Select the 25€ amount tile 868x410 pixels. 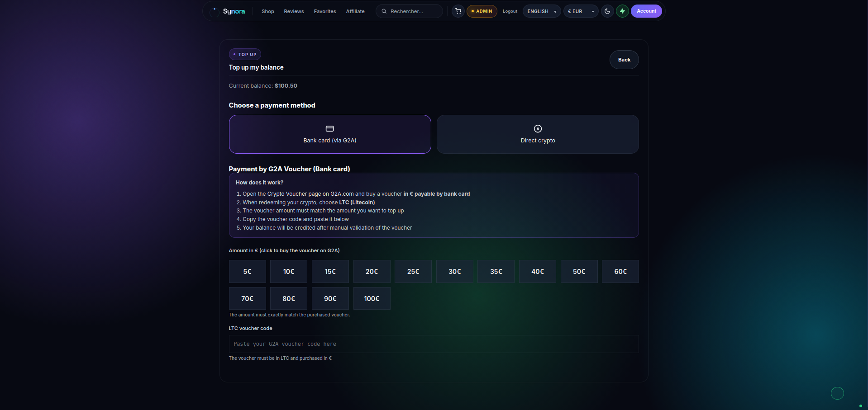tap(413, 272)
